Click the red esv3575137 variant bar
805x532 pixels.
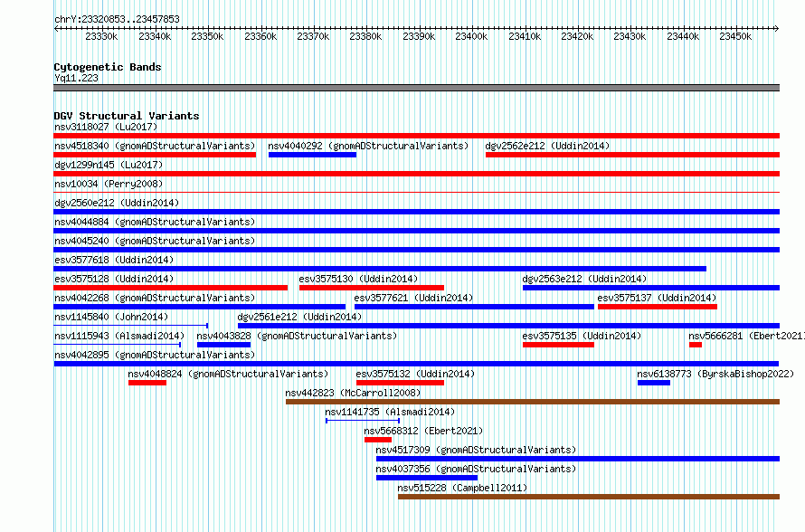click(658, 307)
